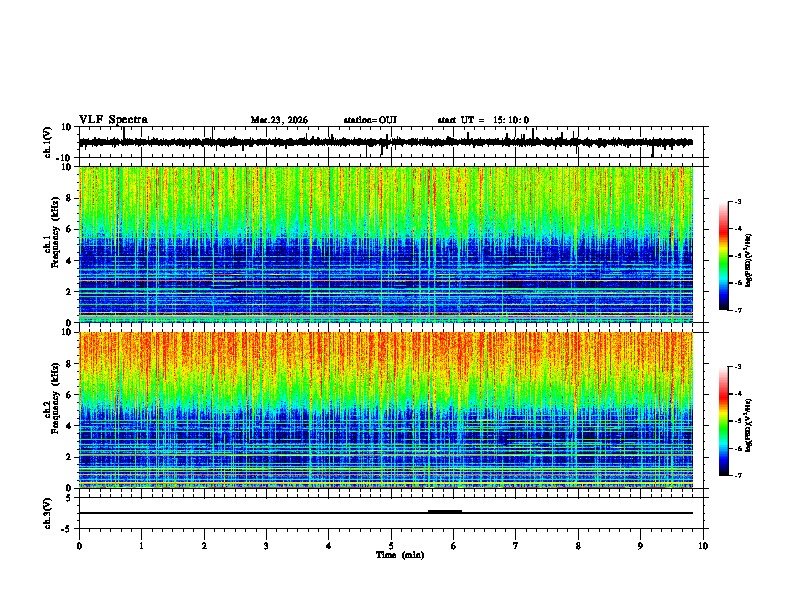Click the raised pulse on ch.3 trace

[x=444, y=511]
